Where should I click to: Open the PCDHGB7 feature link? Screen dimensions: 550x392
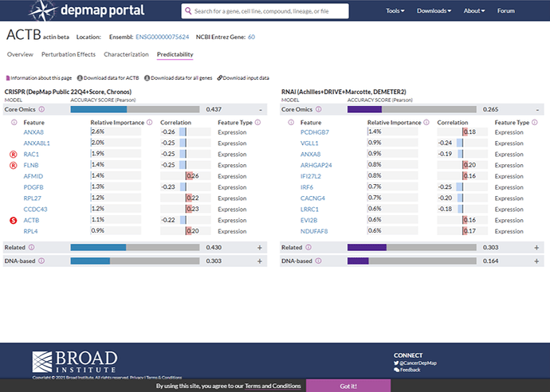315,132
